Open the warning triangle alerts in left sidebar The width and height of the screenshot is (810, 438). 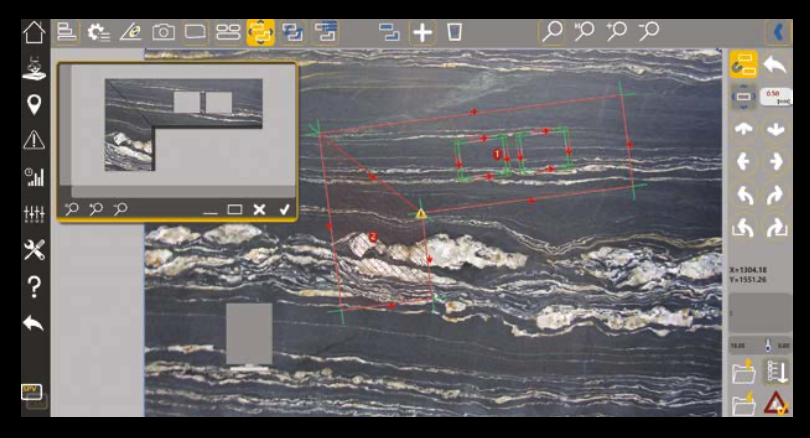tap(34, 140)
